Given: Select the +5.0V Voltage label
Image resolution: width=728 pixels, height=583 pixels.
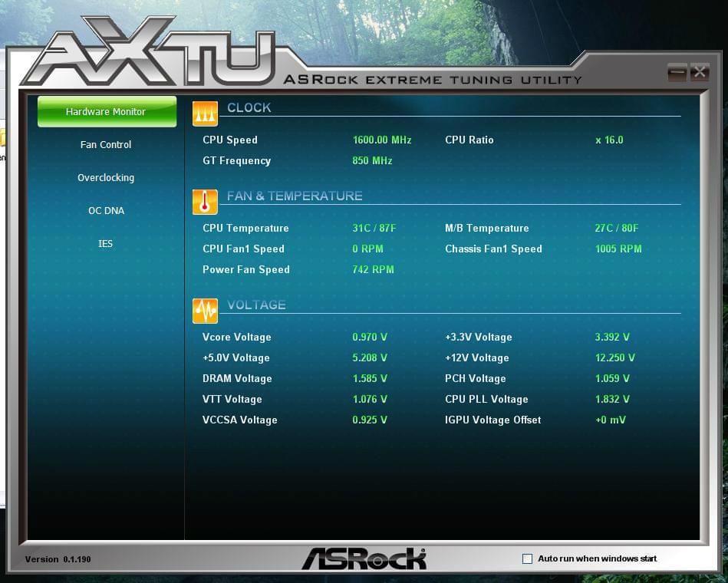Looking at the screenshot, I should pos(236,358).
